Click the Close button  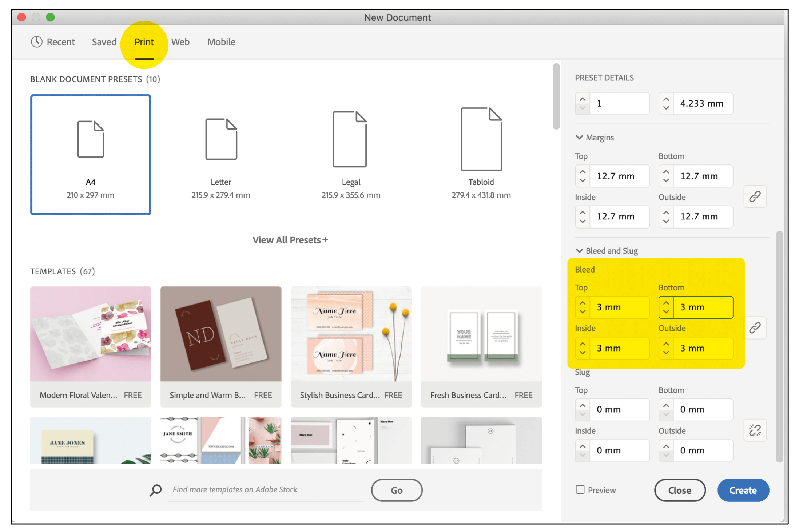tap(679, 490)
